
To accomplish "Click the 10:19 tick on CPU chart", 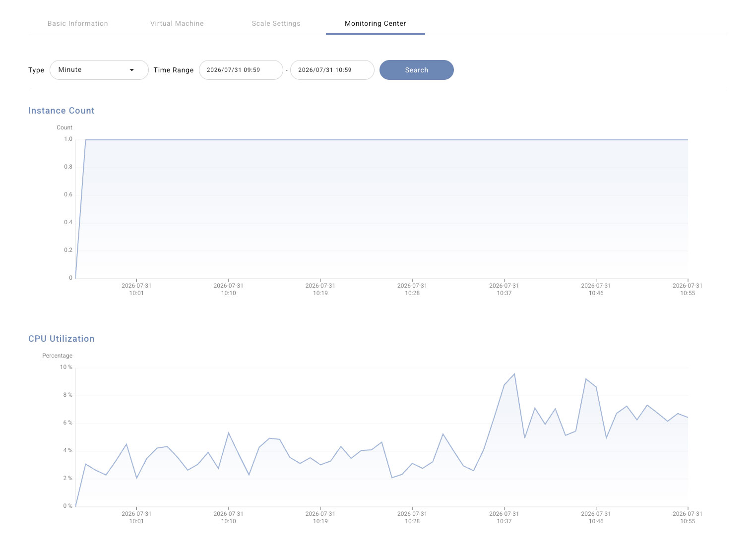I will (x=320, y=517).
